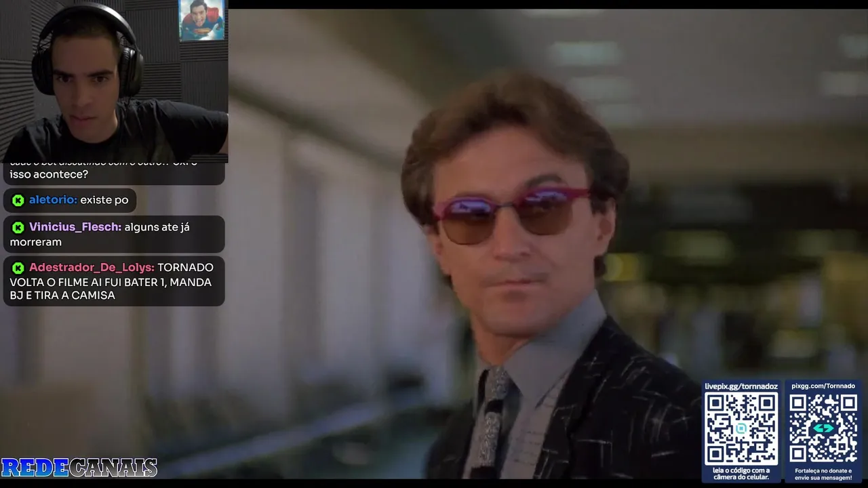The height and width of the screenshot is (488, 868).
Task: Click the Kick badge beside Vinicius_Flesch
Action: pyautogui.click(x=18, y=227)
